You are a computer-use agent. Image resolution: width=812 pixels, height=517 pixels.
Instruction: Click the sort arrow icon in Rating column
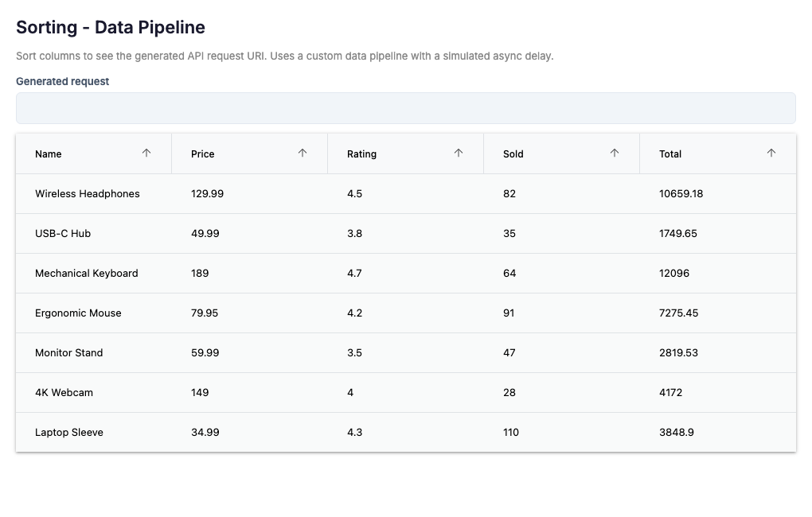coord(459,154)
